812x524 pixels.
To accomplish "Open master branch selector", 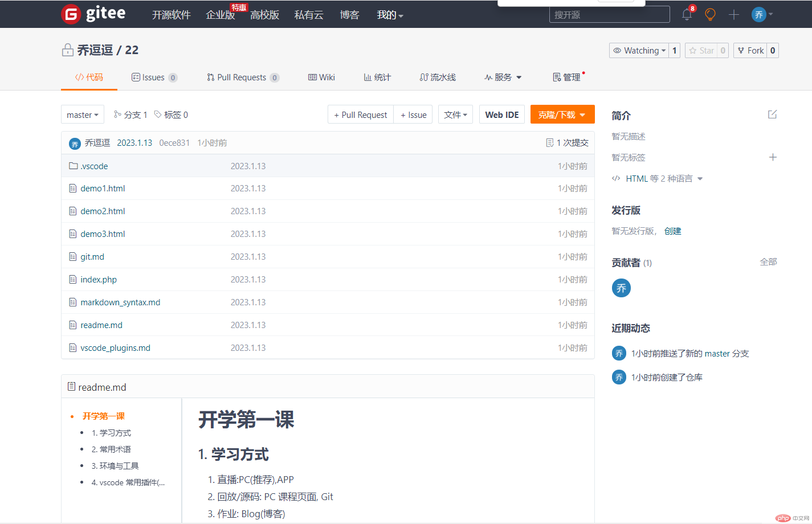I will pyautogui.click(x=83, y=114).
